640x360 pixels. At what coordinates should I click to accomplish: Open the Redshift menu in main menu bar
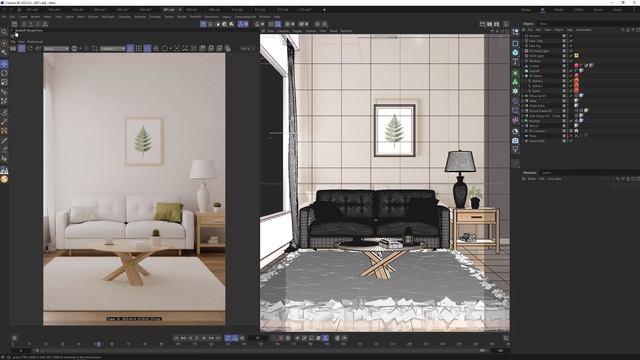[195, 17]
